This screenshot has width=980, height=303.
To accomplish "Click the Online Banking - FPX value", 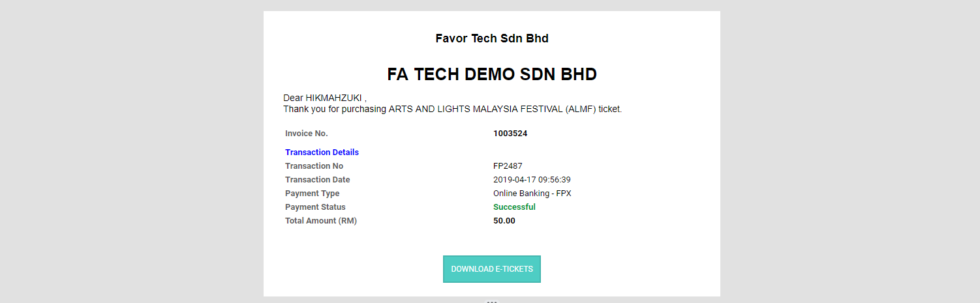I will [532, 194].
